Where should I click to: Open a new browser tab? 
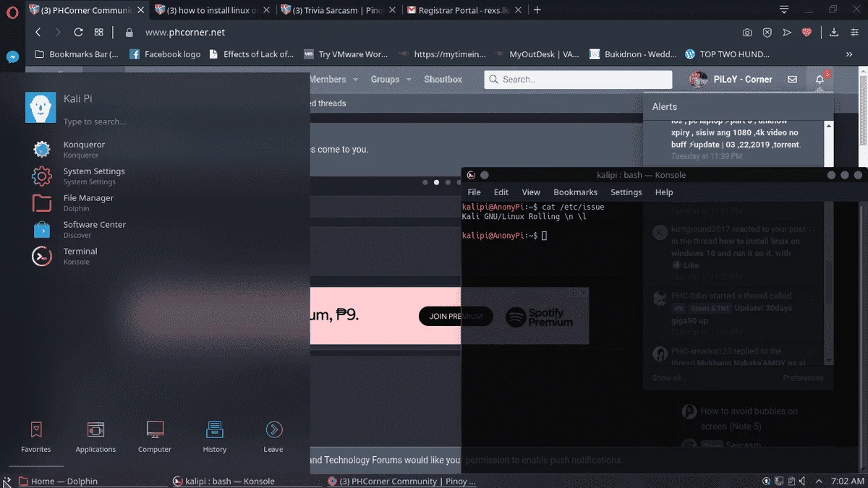point(537,10)
